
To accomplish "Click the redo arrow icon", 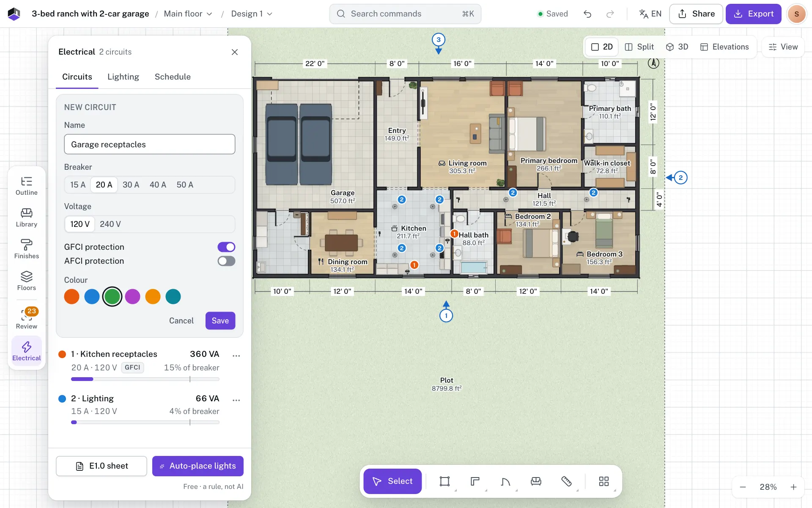I will [610, 14].
